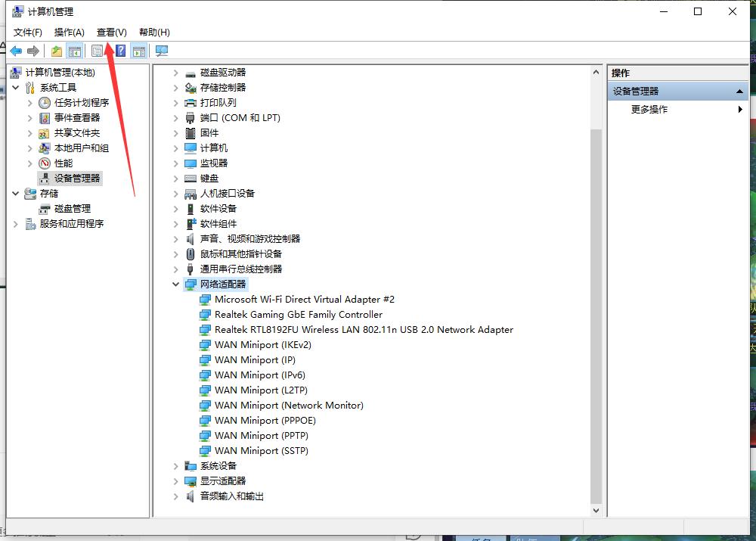This screenshot has height=541, width=756.
Task: Click the 磁盘管理 icon in left tree
Action: [x=45, y=209]
